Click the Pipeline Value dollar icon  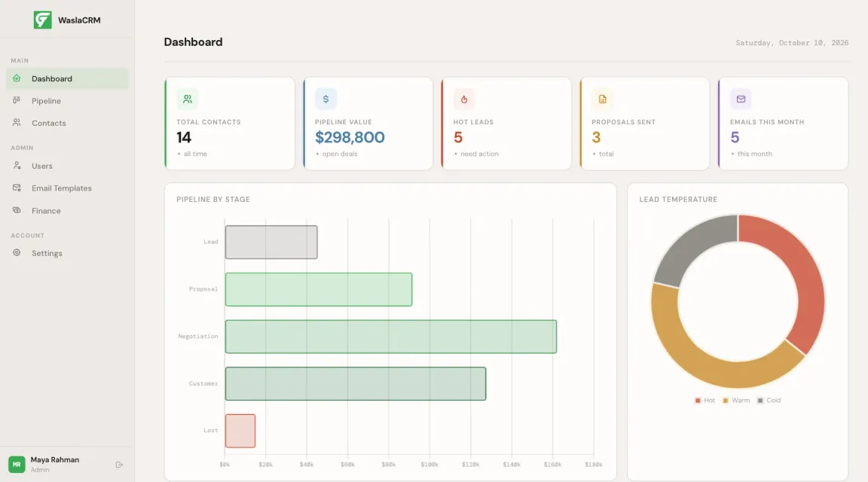(325, 99)
